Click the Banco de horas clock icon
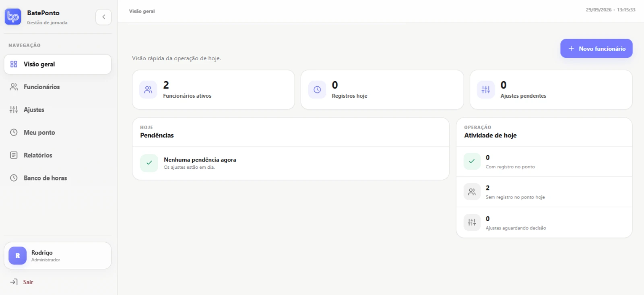Screen dimensions: 644x295 point(14,178)
